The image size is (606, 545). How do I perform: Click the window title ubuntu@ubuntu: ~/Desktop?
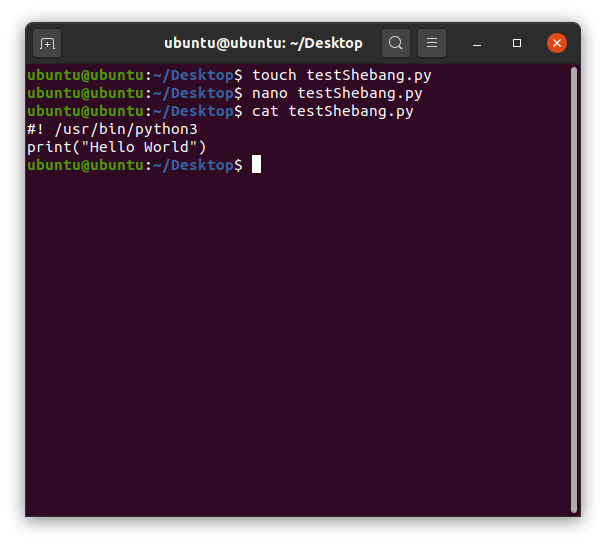click(263, 43)
